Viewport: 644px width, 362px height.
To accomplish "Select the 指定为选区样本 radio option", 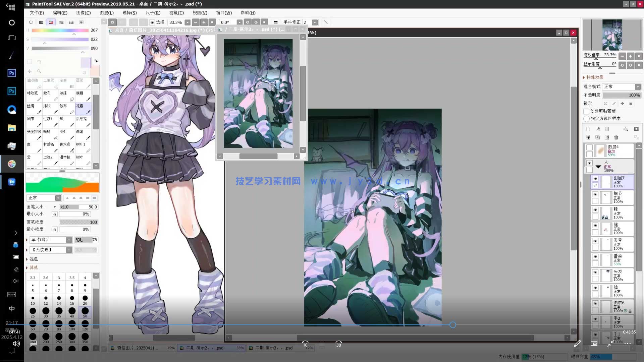I will click(586, 119).
